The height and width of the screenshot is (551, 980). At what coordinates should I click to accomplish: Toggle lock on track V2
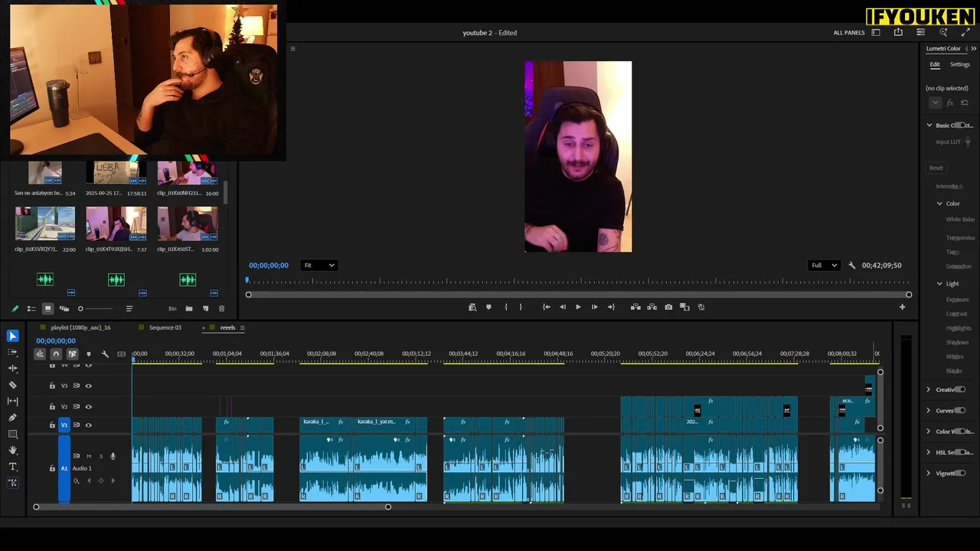coord(52,407)
